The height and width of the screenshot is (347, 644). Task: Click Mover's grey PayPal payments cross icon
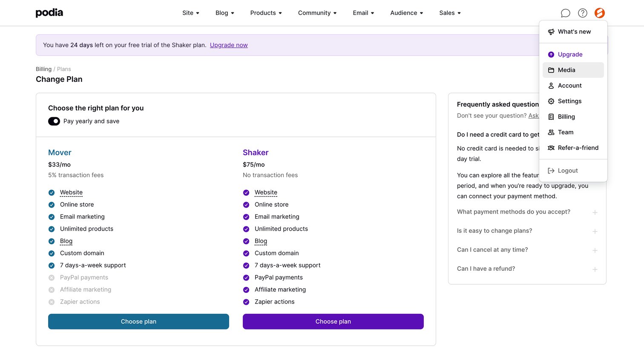[x=52, y=278]
